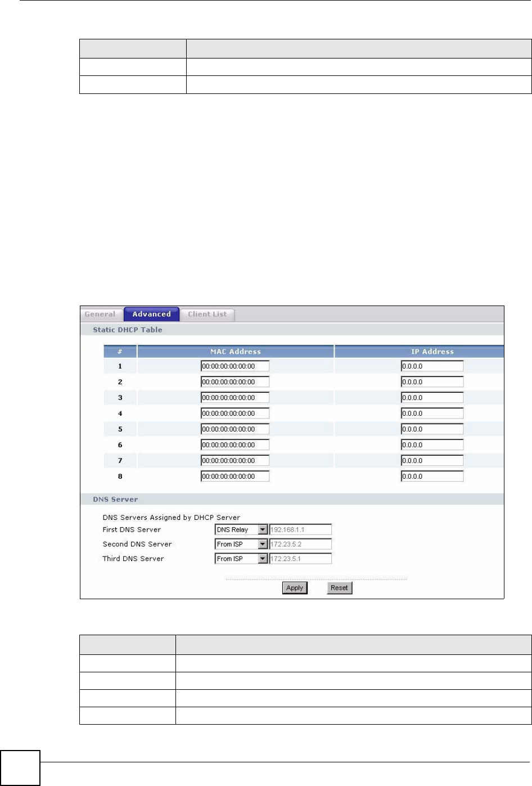The width and height of the screenshot is (532, 786).
Task: Click IP Address field in row 3
Action: tap(432, 398)
